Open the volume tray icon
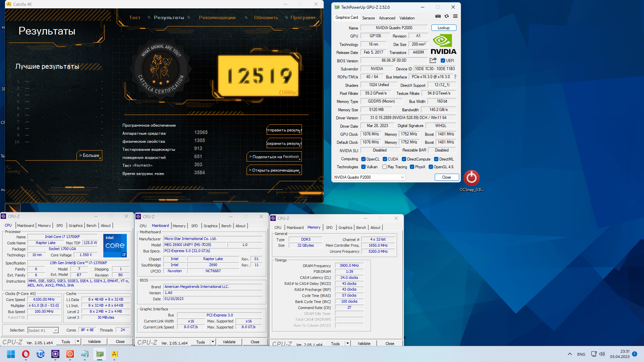 pyautogui.click(x=602, y=354)
